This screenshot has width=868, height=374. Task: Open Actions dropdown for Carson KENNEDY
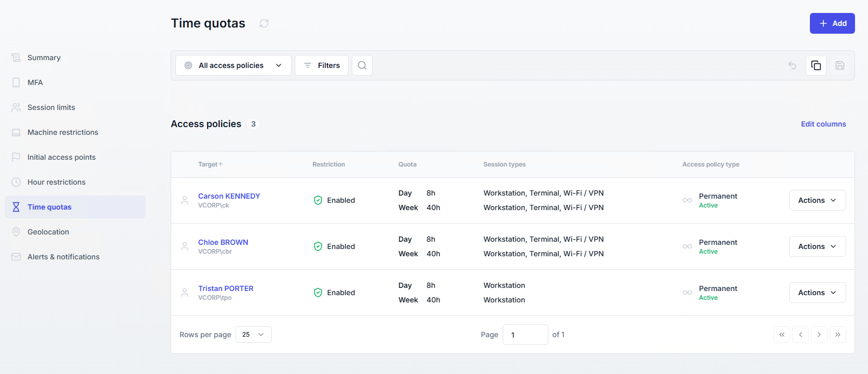[x=817, y=200]
